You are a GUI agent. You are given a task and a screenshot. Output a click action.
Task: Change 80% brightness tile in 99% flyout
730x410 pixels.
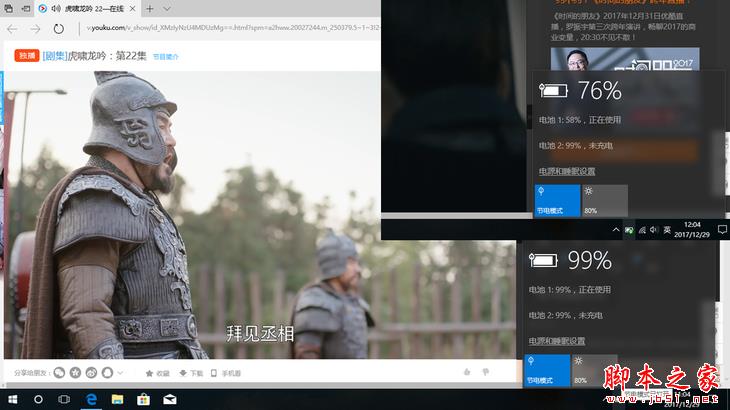tap(594, 370)
